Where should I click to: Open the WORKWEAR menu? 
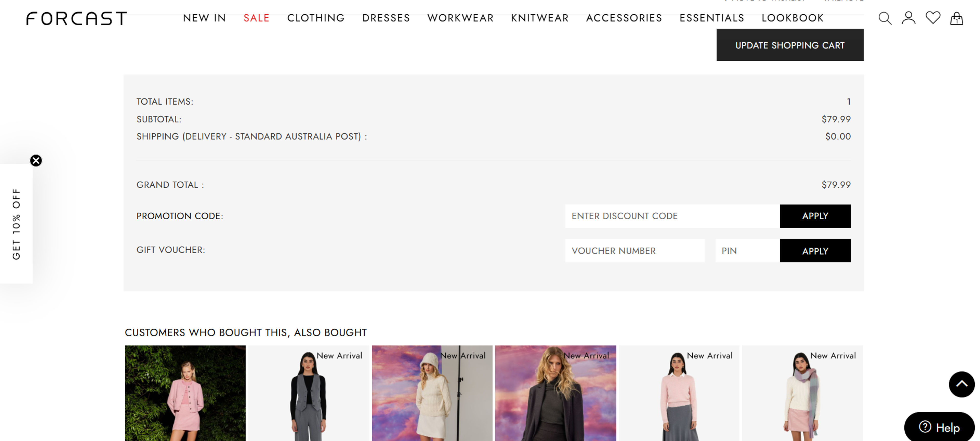[460, 18]
